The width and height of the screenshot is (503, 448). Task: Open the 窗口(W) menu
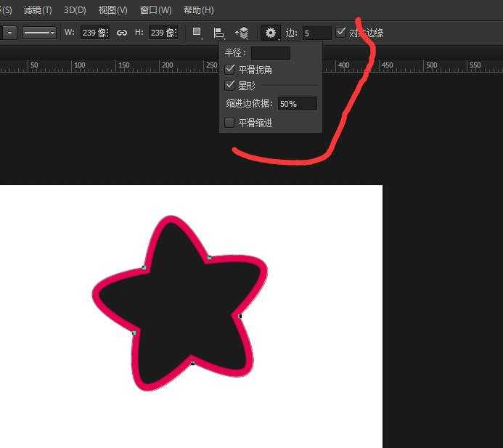[155, 10]
